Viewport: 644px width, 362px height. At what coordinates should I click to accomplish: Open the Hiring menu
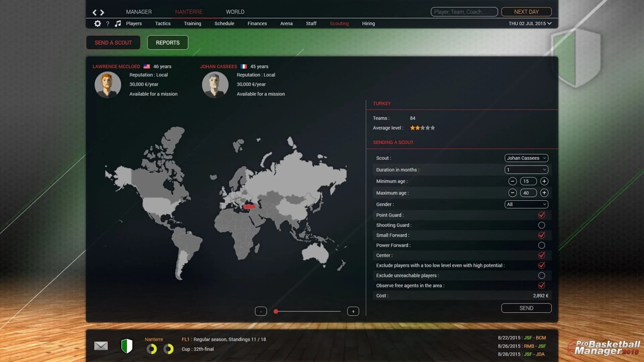coord(368,23)
